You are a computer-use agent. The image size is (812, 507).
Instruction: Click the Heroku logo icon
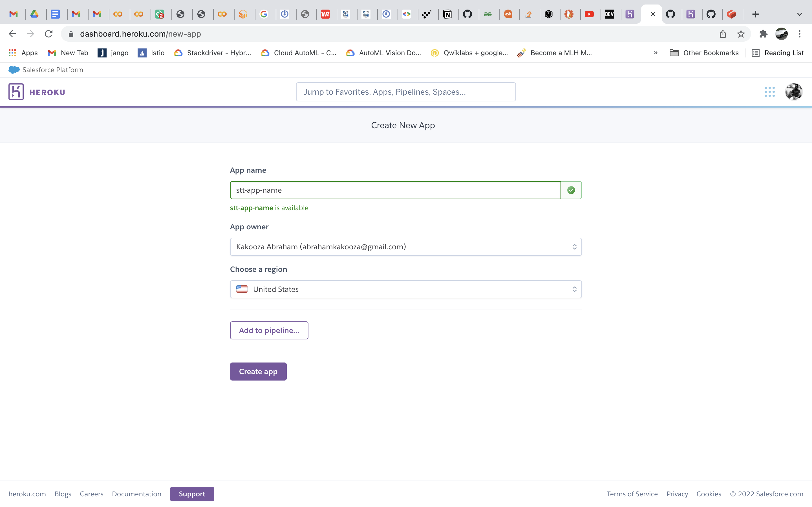(16, 92)
